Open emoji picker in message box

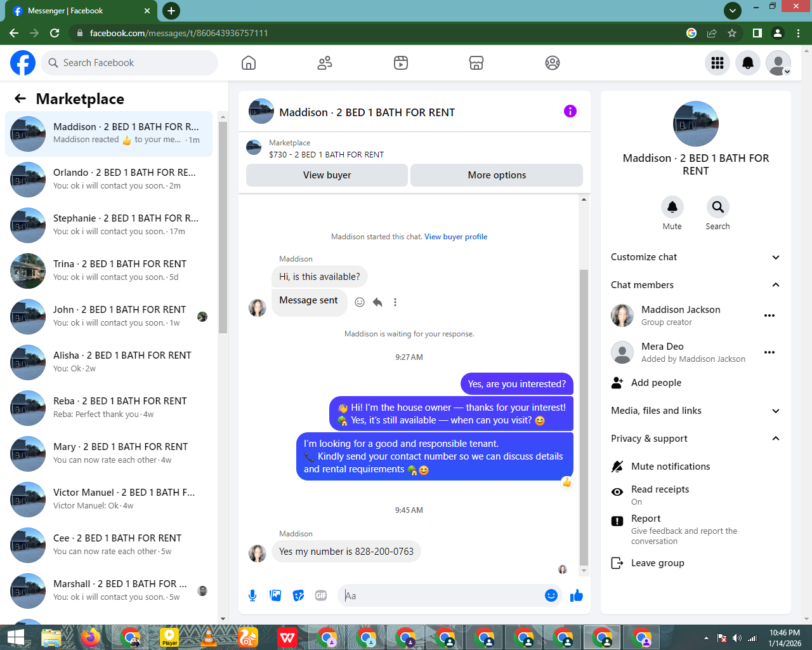[x=551, y=595]
